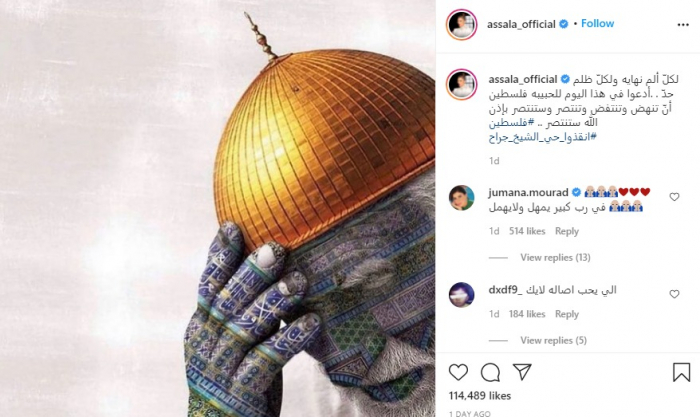Click the golden dome post image
Viewport: 700px width, 417px height.
click(x=217, y=208)
